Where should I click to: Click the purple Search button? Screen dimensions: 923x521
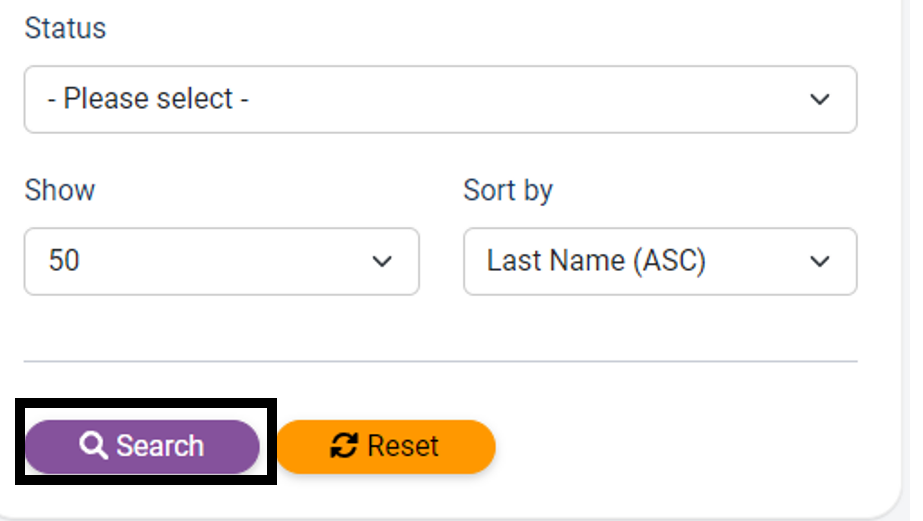(x=142, y=446)
